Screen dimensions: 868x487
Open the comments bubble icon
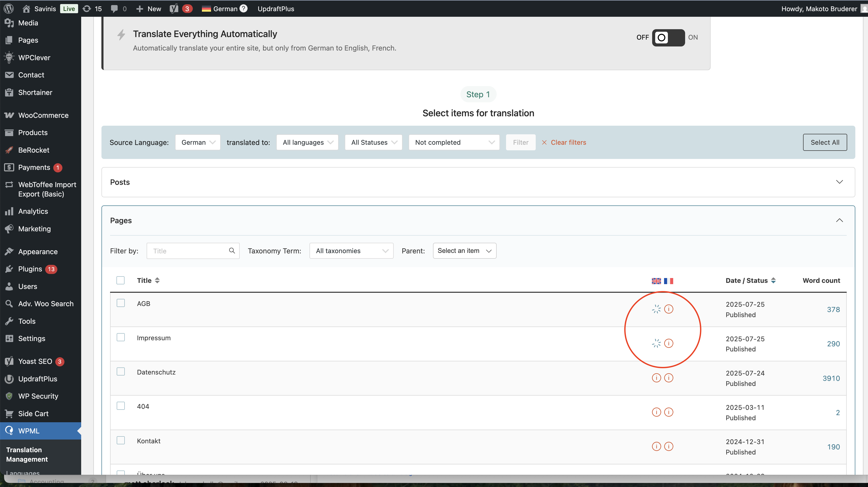coord(115,9)
